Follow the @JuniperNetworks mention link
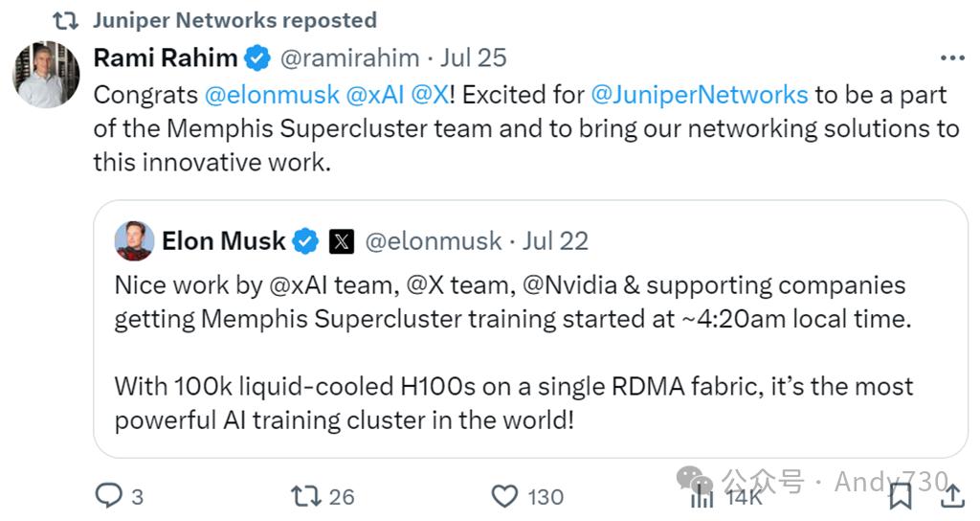980x521 pixels. 700,95
